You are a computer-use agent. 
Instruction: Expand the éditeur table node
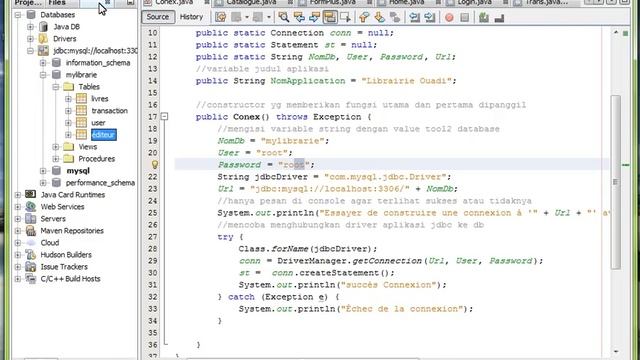click(x=68, y=135)
